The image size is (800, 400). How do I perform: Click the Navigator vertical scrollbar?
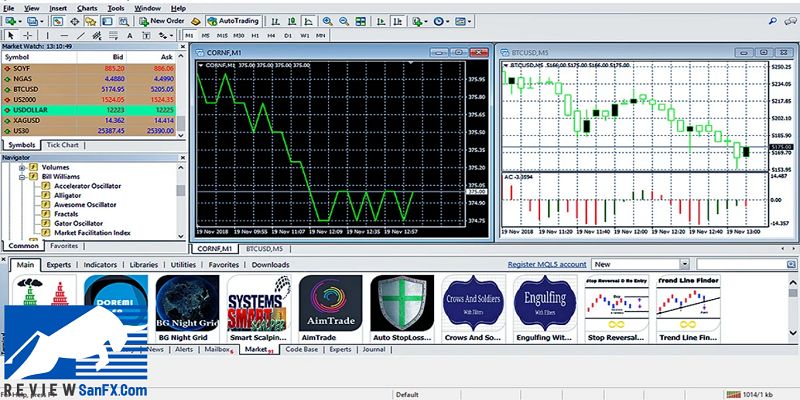pos(181,202)
